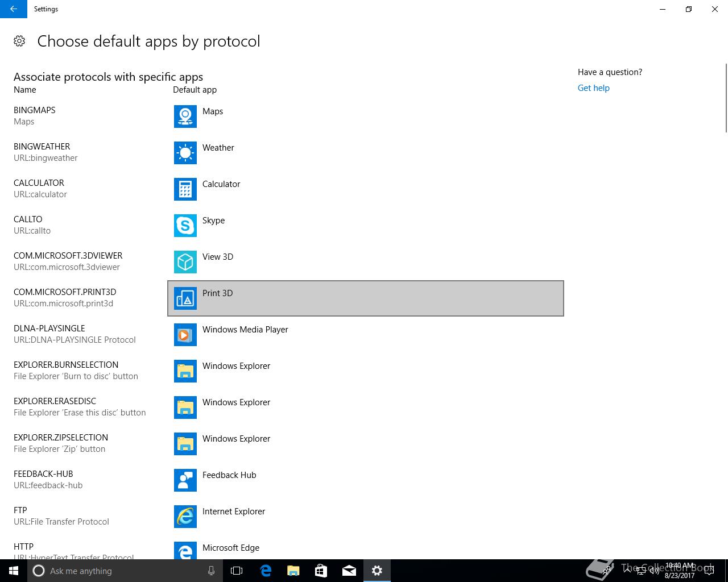Launch Microsoft Edge from the taskbar
This screenshot has height=582, width=728.
coord(266,571)
